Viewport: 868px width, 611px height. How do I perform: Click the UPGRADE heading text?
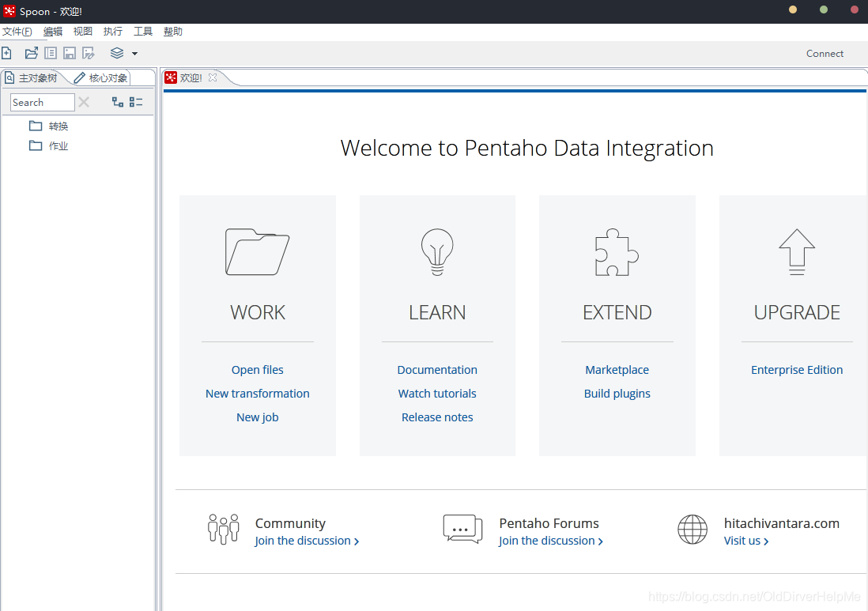click(x=797, y=313)
